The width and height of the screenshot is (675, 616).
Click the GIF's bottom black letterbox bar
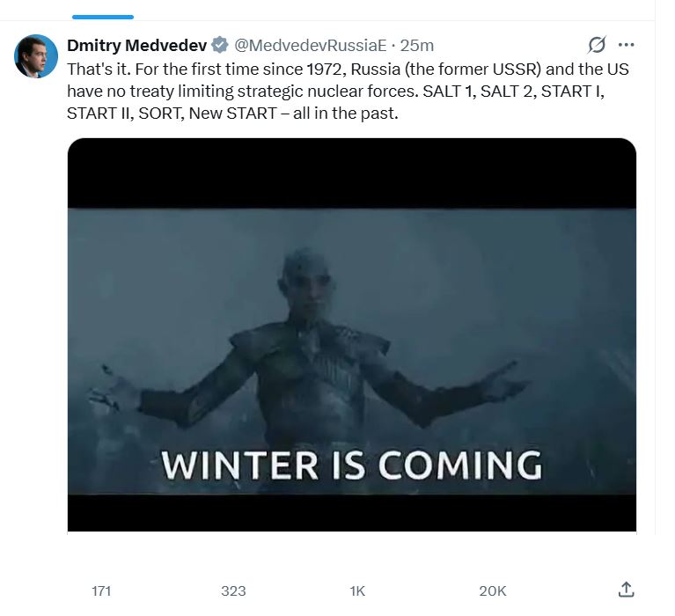[352, 512]
